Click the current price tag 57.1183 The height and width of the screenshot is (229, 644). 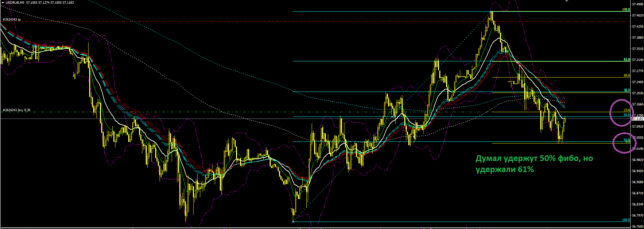(x=638, y=119)
